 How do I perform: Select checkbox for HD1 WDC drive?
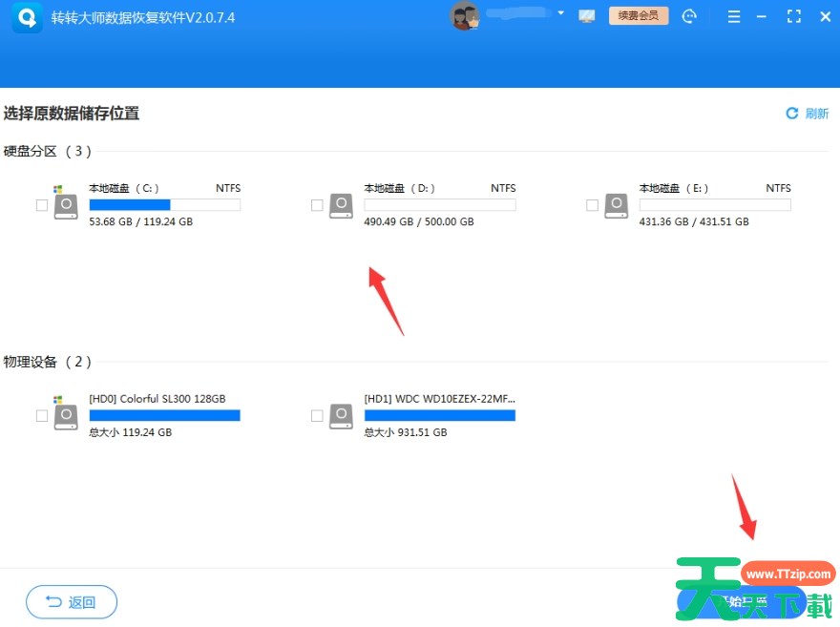coord(317,416)
